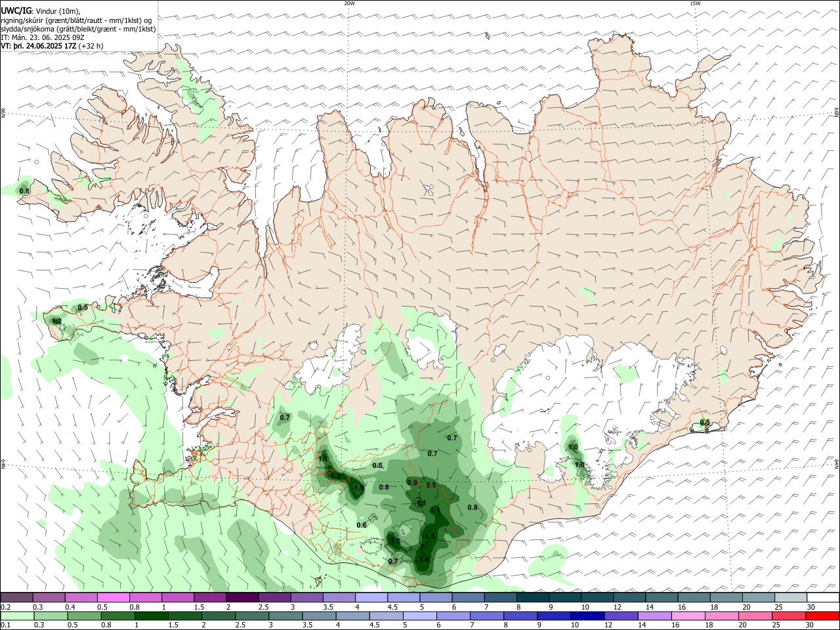Click the bright pink 0.5 swatch in purple row
This screenshot has height=630, width=840.
[114, 598]
